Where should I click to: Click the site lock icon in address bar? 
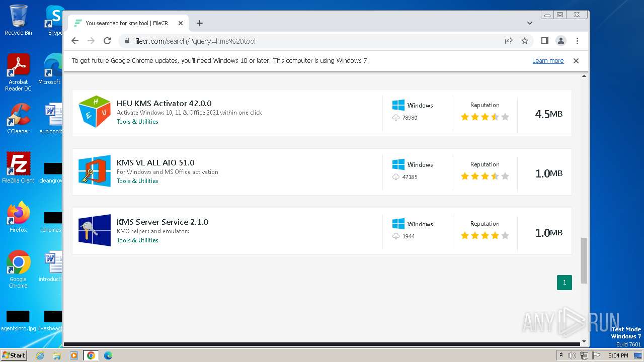pyautogui.click(x=127, y=41)
